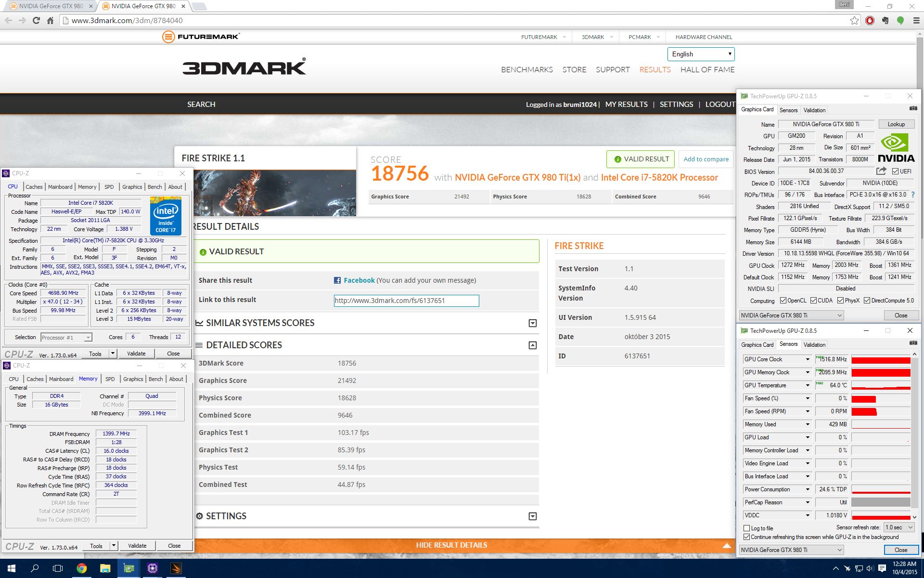
Task: Click the green extension icon in toolbar
Action: click(900, 20)
